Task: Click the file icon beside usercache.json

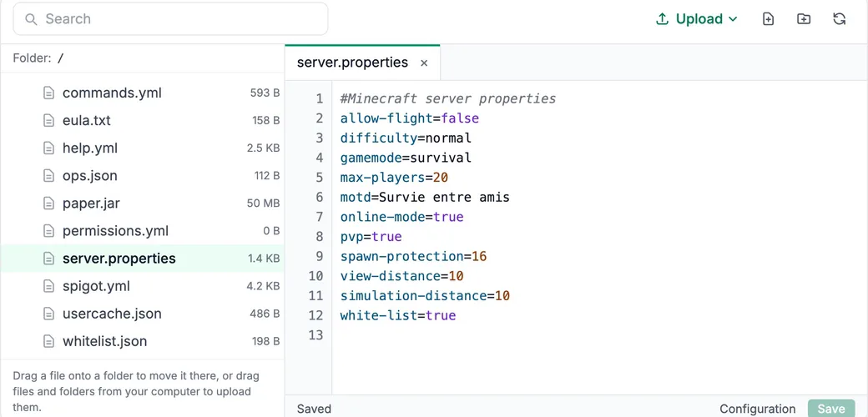Action: tap(49, 314)
